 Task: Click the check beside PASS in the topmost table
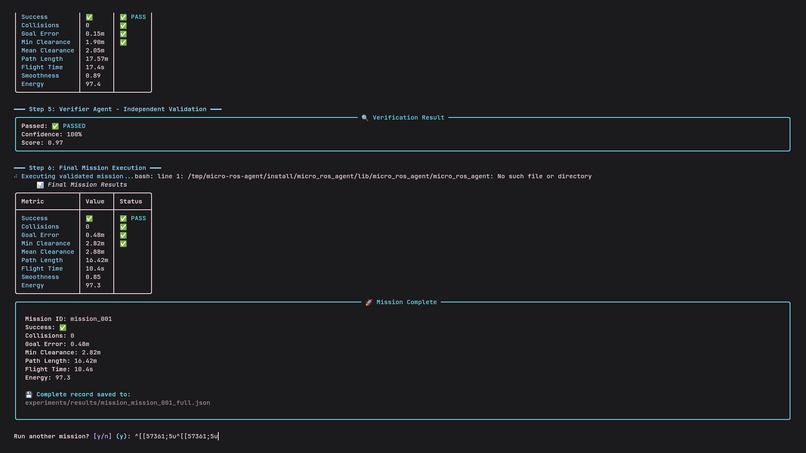pos(123,17)
